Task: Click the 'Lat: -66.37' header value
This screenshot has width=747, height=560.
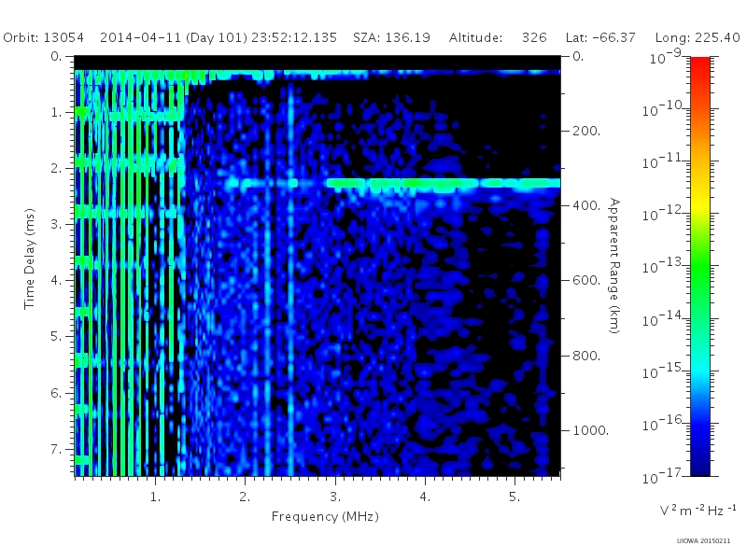Action: pos(600,37)
